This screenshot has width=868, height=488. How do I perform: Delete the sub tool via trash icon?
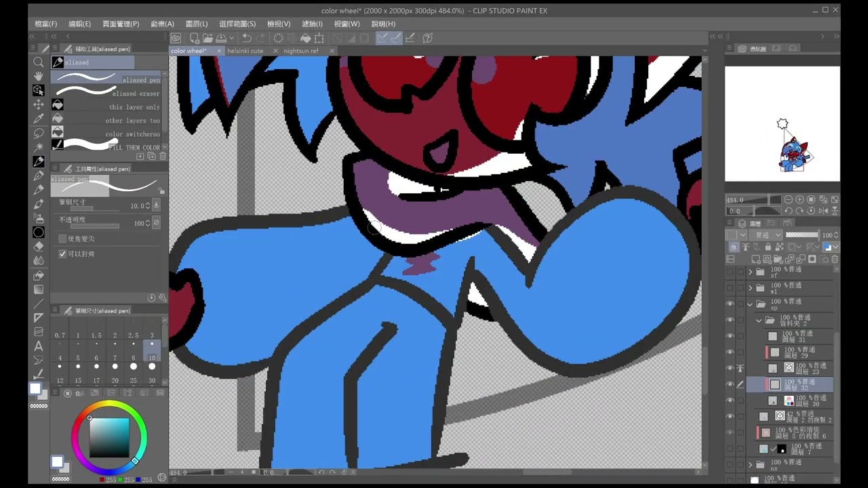click(x=163, y=157)
